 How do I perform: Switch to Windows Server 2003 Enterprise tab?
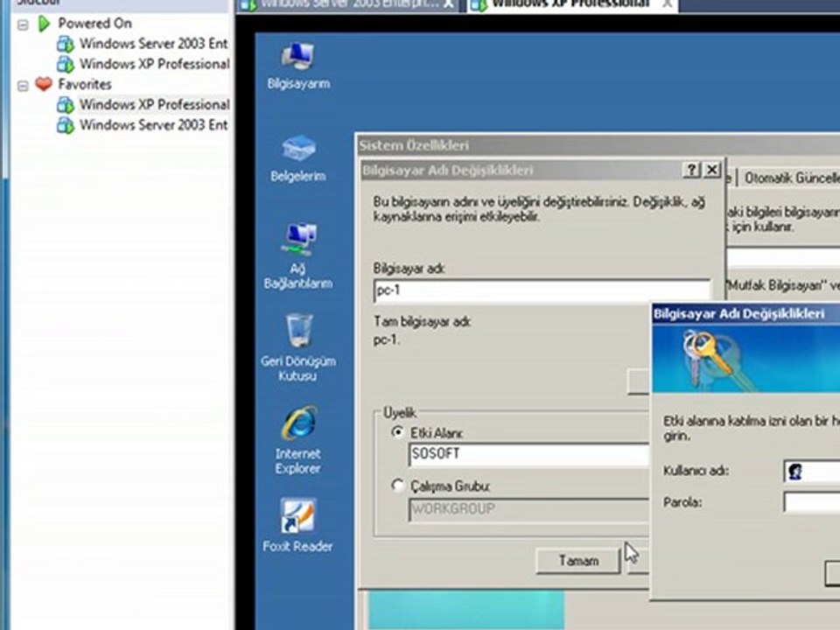click(x=346, y=5)
